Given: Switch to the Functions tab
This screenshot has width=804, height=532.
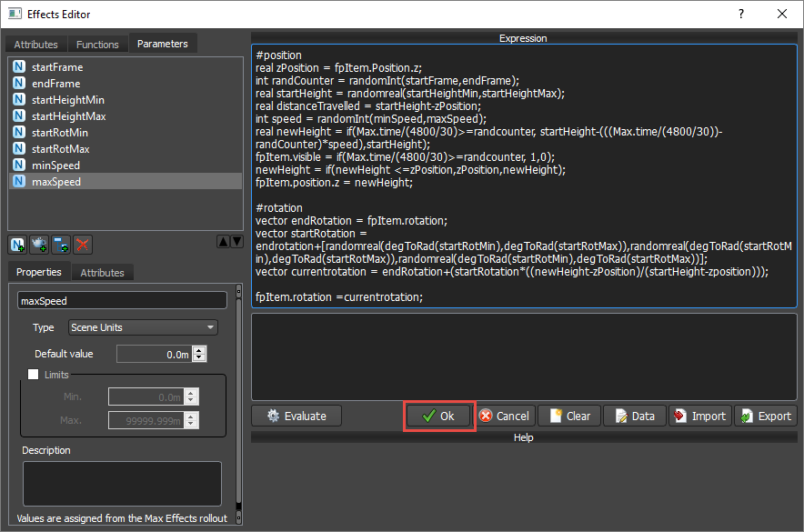Looking at the screenshot, I should [97, 44].
